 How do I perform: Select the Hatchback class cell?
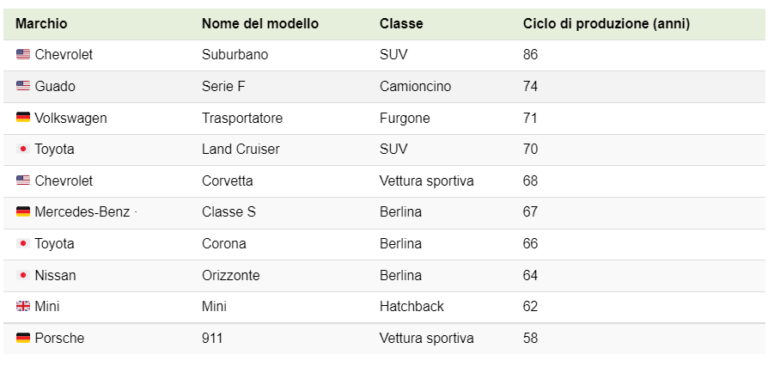click(411, 307)
